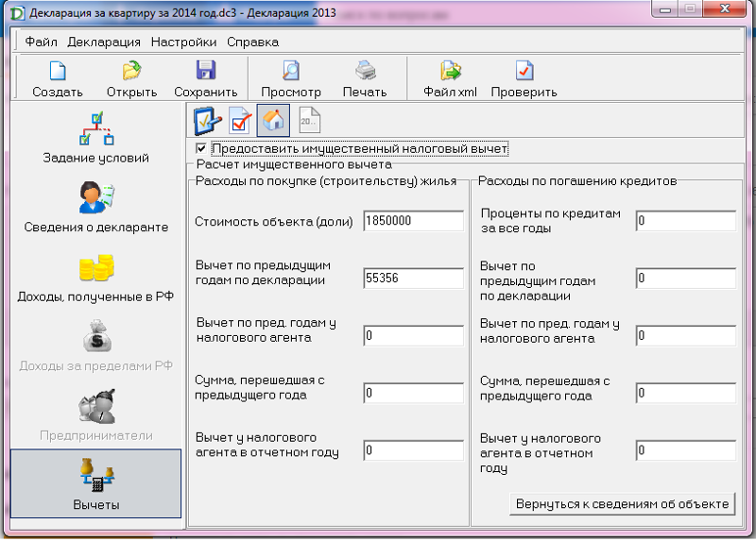This screenshot has height=541, width=756.
Task: Click the Стоимость объекта (доли) input field
Action: click(x=413, y=221)
